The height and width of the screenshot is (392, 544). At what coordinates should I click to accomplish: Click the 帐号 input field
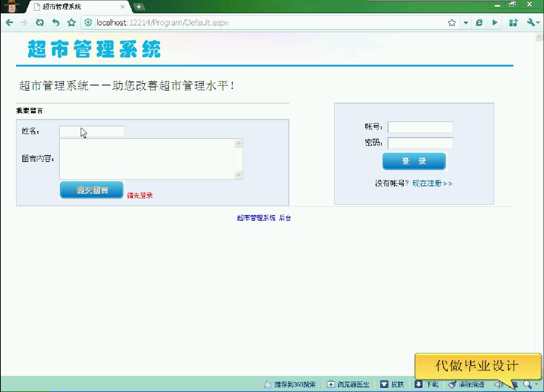pos(421,127)
